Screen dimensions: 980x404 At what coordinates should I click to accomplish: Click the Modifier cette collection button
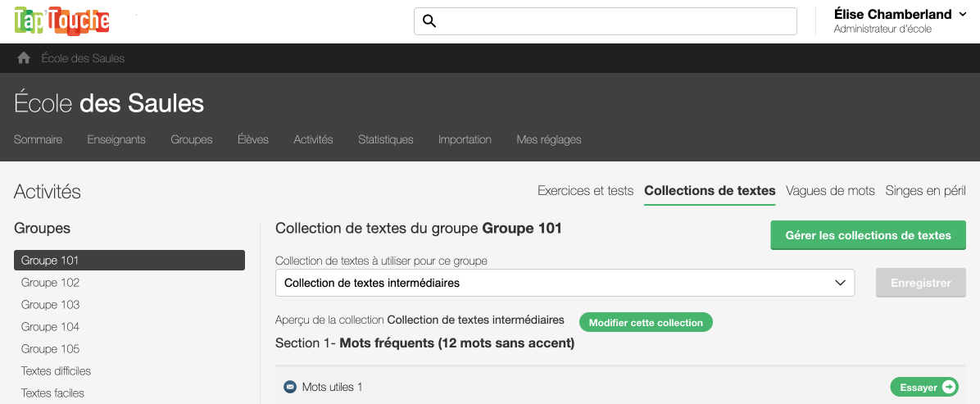646,323
